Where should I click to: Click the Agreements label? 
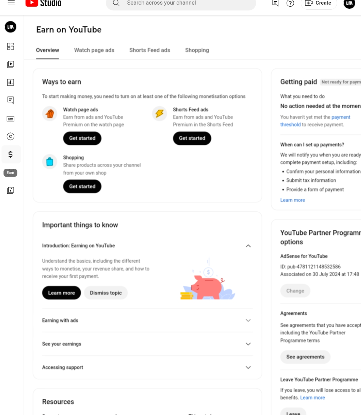point(293,313)
